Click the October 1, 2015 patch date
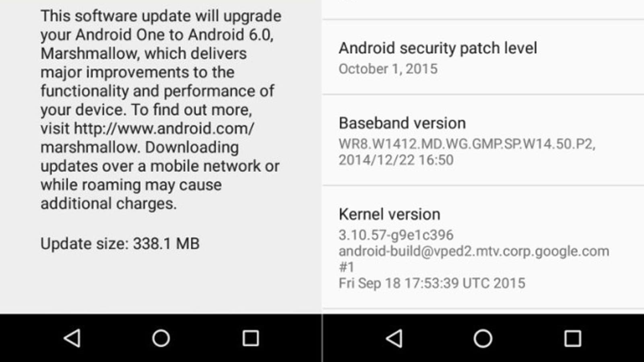The image size is (644, 362). point(388,69)
